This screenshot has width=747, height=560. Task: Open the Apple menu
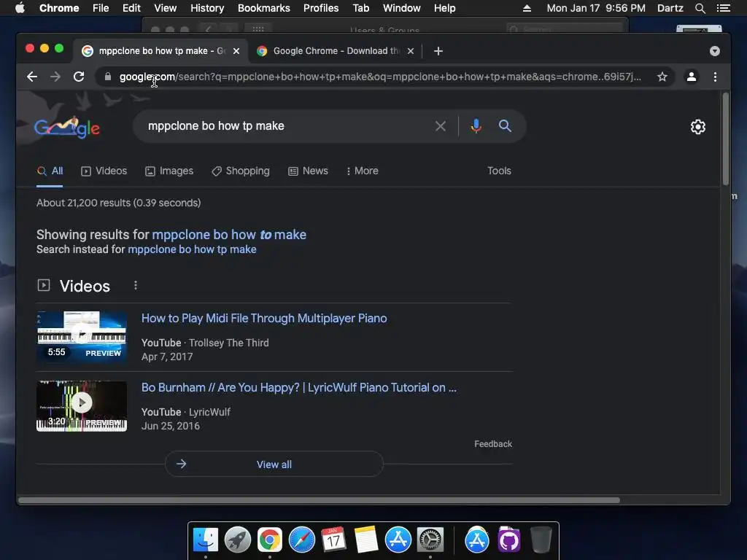(20, 8)
